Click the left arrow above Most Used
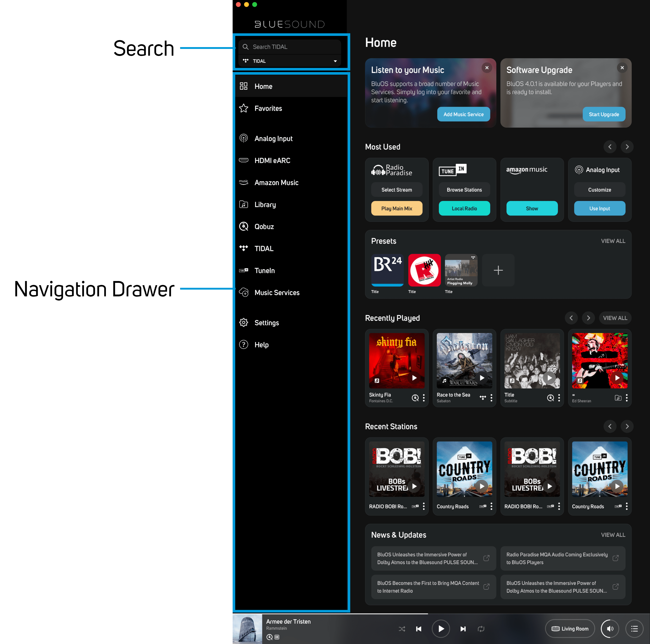This screenshot has width=650, height=644. point(610,147)
